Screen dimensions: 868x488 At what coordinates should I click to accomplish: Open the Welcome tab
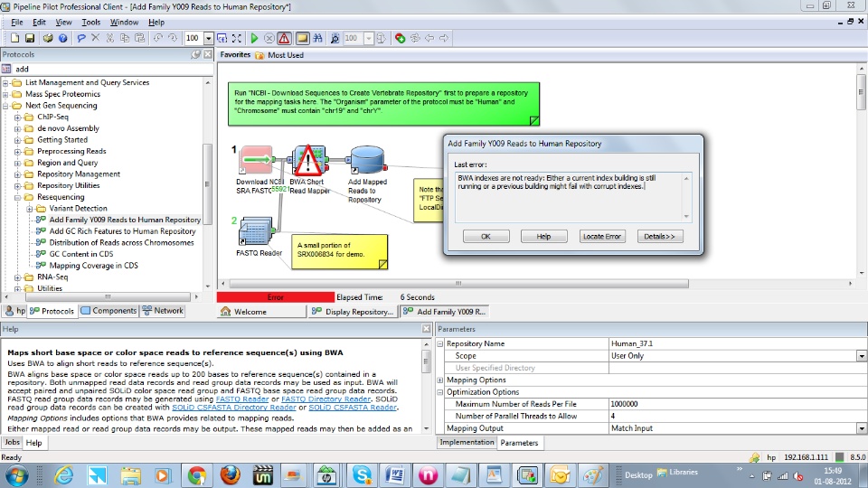(260, 312)
